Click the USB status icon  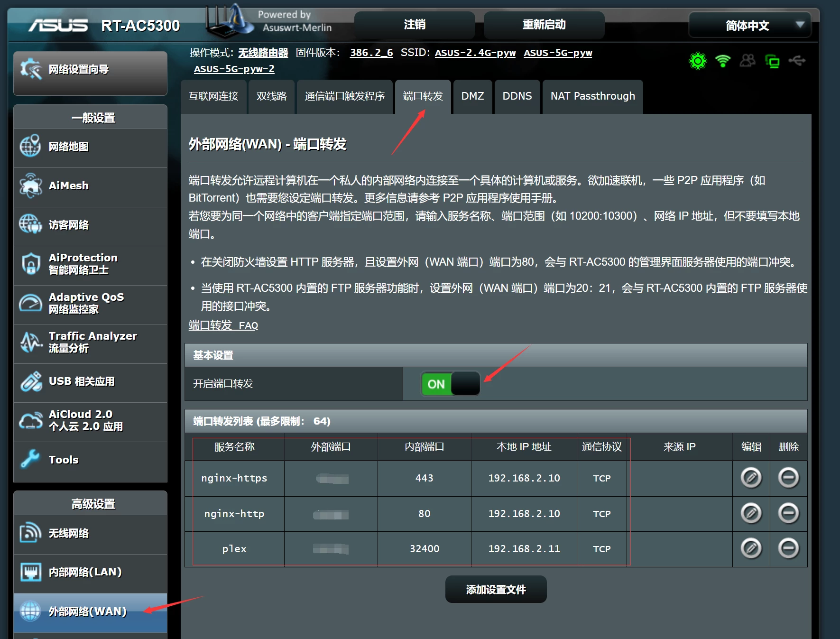pyautogui.click(x=797, y=61)
